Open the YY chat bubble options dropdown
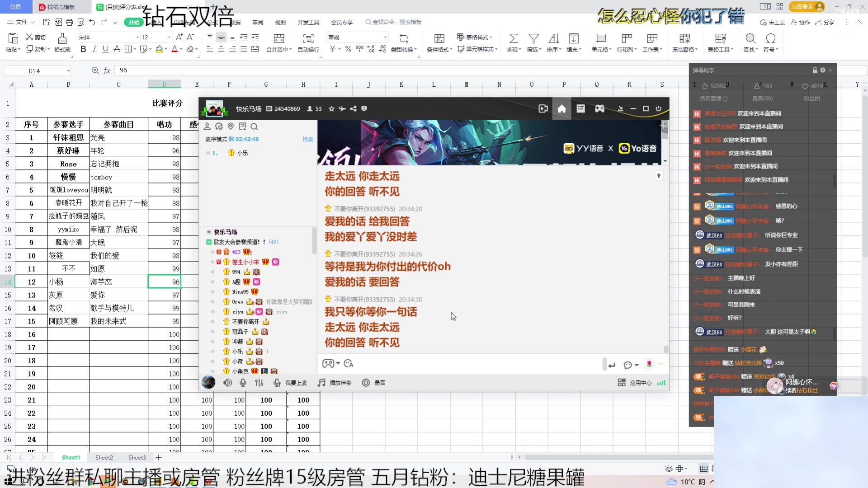Screen dimensions: 868x488 (x=637, y=365)
